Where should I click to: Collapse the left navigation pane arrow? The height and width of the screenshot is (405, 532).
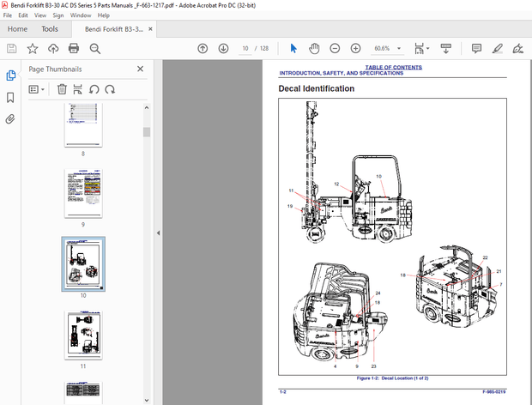pyautogui.click(x=158, y=233)
